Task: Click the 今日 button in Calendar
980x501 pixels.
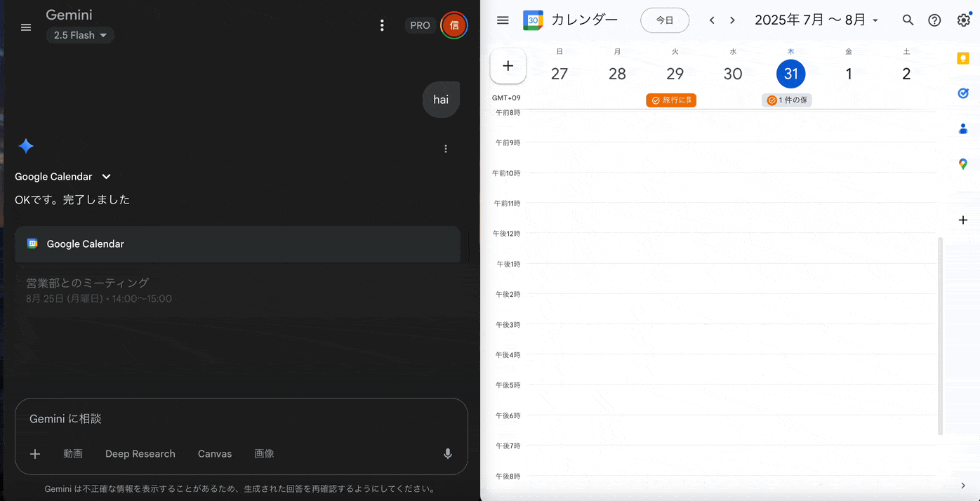Action: [x=664, y=20]
